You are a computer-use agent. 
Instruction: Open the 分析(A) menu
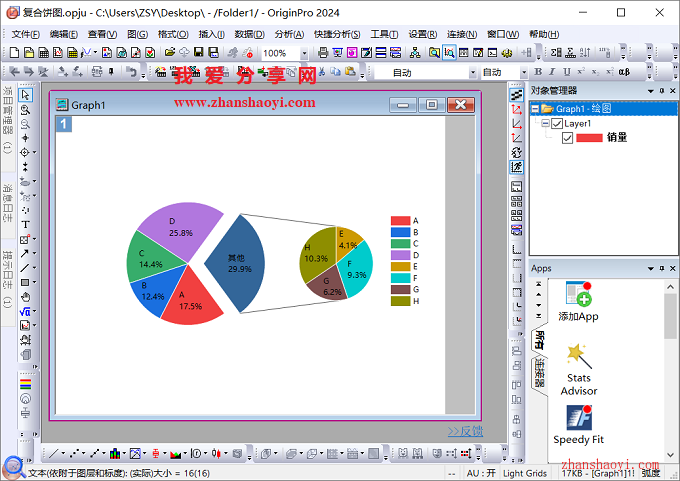coord(289,34)
